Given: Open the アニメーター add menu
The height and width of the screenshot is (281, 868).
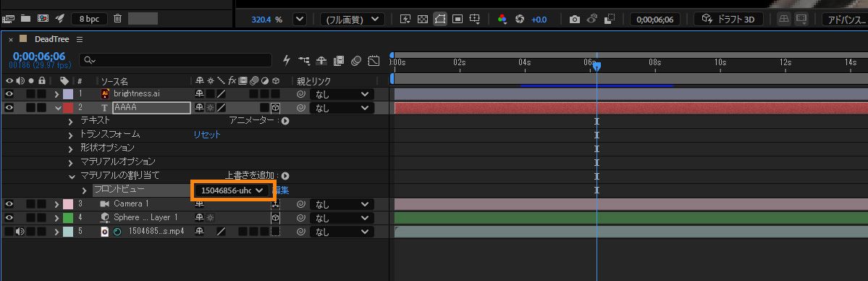Looking at the screenshot, I should click(285, 121).
